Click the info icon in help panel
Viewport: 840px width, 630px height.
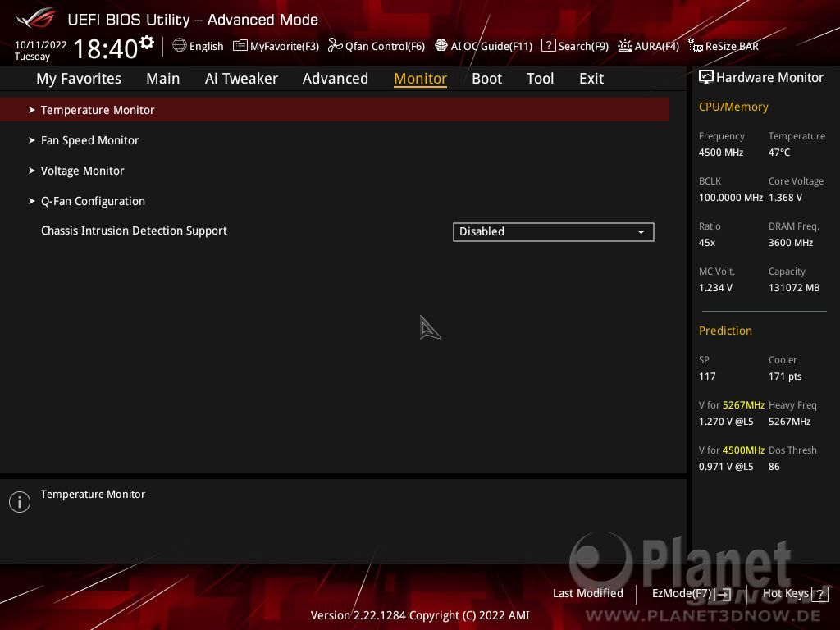pos(20,502)
